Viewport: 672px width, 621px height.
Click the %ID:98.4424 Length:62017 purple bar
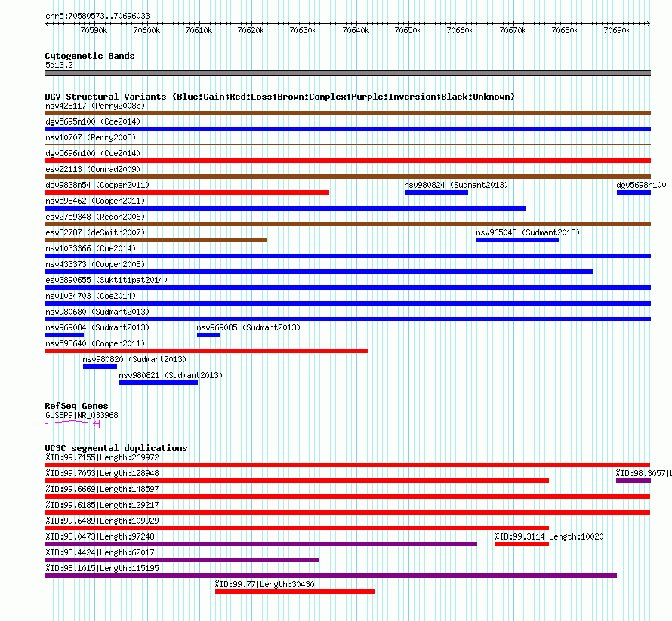click(182, 560)
